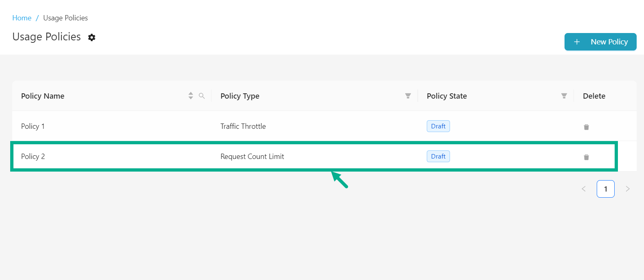Delete Policy 1 using trash icon
The height and width of the screenshot is (280, 644).
[586, 127]
